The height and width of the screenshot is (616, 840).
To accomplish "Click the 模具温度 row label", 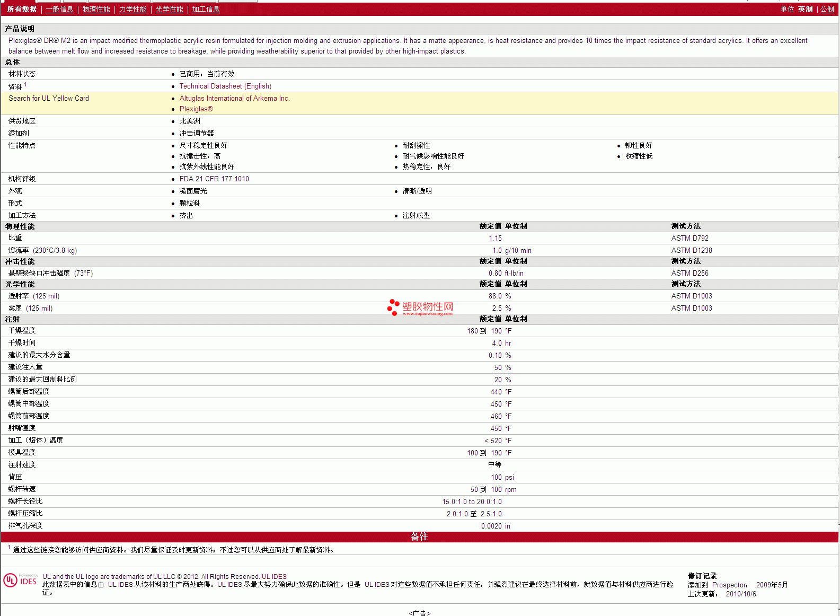I will [22, 453].
